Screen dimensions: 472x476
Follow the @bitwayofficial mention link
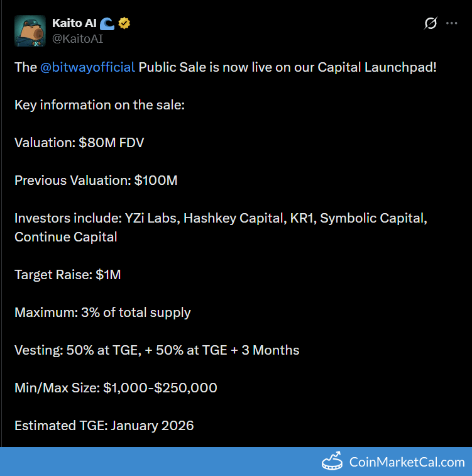point(87,67)
